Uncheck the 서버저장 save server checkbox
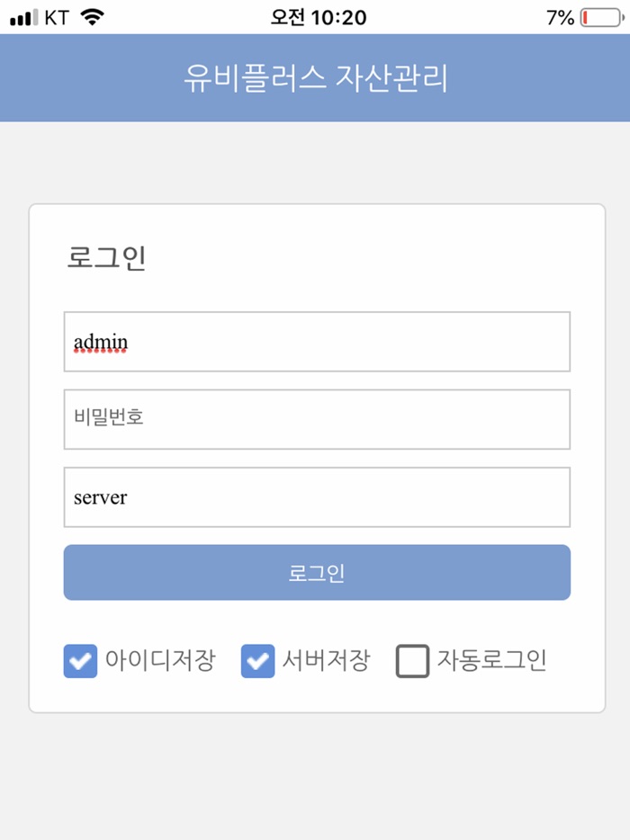630x840 pixels. click(x=257, y=660)
